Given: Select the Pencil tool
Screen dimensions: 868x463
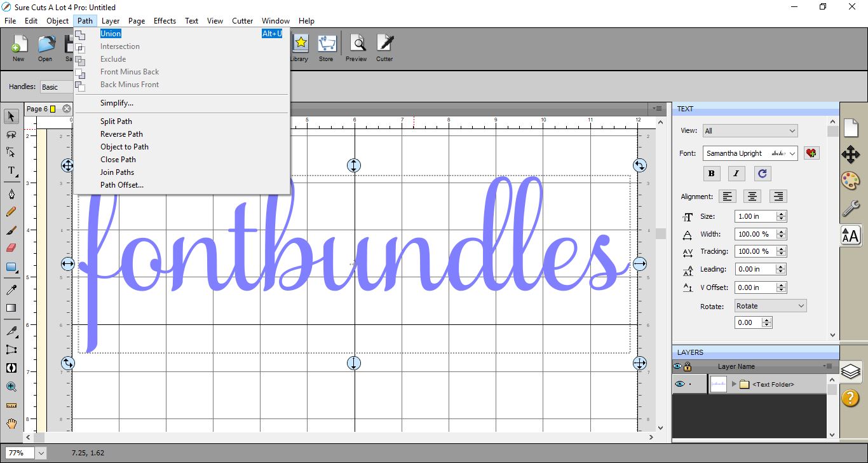Looking at the screenshot, I should [11, 212].
